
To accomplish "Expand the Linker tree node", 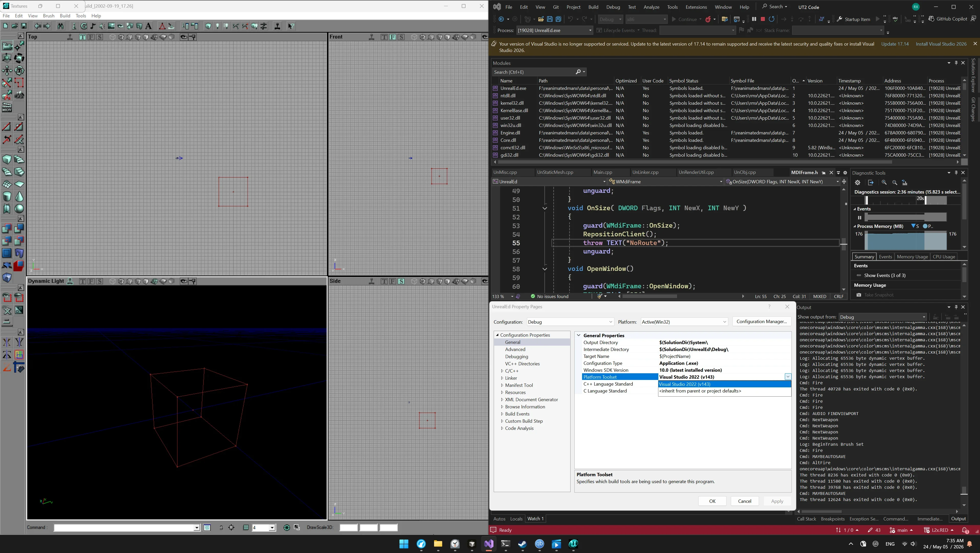I will 502,378.
